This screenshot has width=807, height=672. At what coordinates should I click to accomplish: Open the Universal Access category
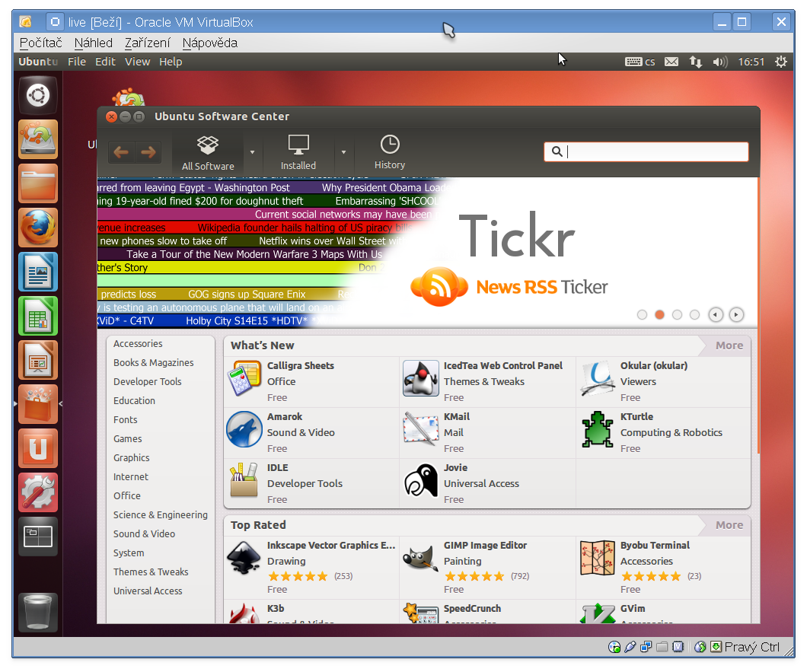coord(148,591)
